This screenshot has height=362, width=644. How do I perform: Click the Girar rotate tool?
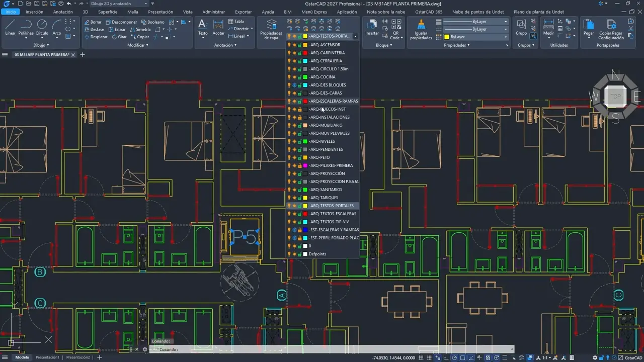click(x=119, y=37)
